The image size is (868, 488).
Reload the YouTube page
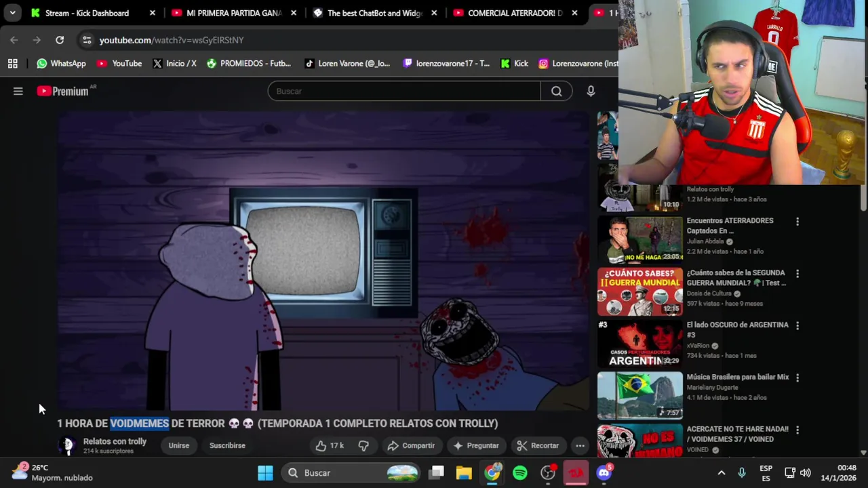point(60,40)
